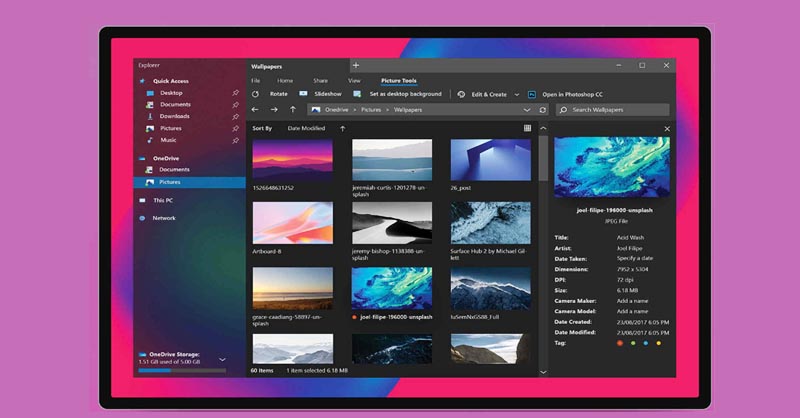Image resolution: width=800 pixels, height=418 pixels.
Task: Click the Rotate circular arrow icon
Action: pyautogui.click(x=255, y=94)
